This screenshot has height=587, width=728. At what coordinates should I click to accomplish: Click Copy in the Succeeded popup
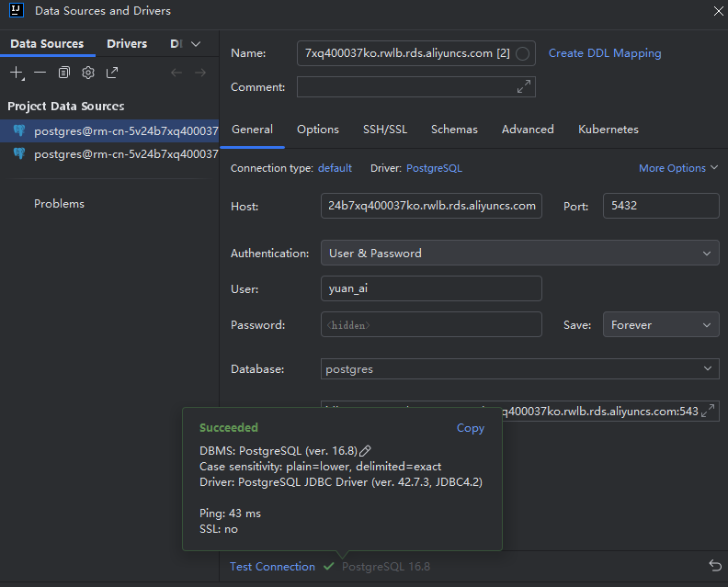(x=471, y=428)
